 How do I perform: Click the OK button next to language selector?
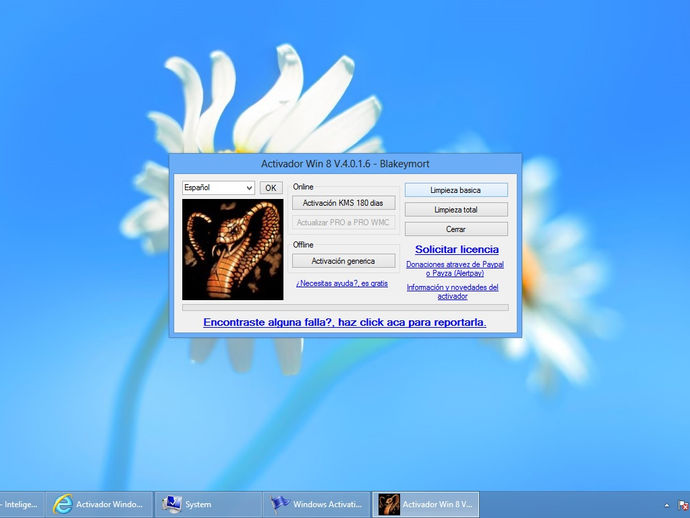click(271, 188)
